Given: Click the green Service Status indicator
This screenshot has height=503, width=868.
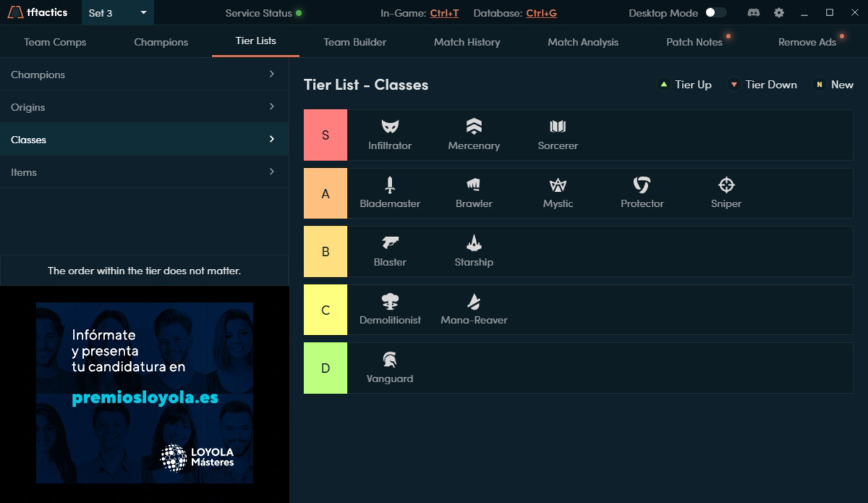Looking at the screenshot, I should pos(299,13).
